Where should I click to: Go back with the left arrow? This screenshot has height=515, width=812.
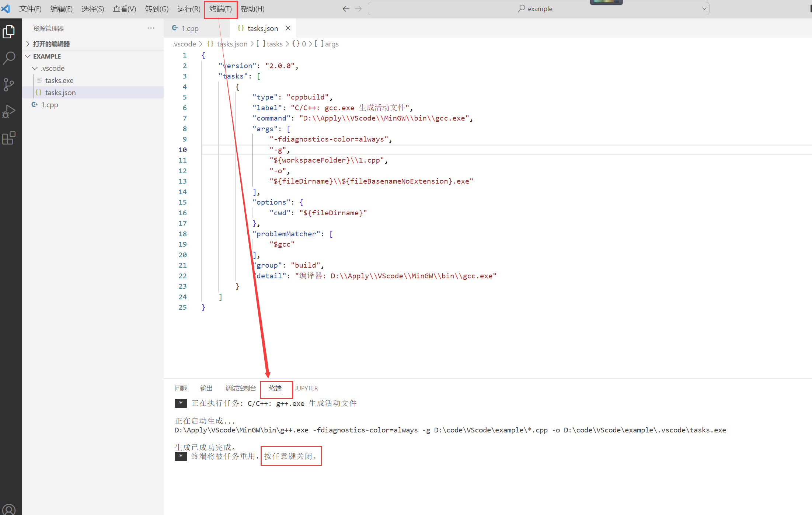346,8
